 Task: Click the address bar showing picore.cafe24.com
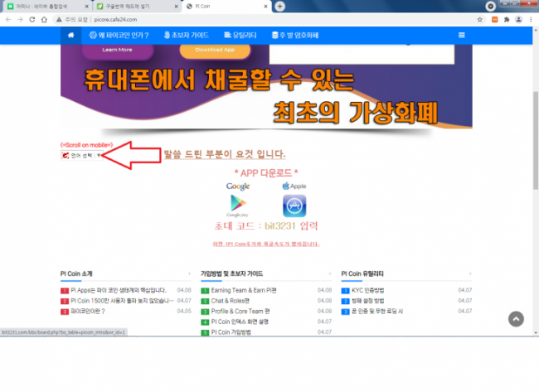click(268, 20)
